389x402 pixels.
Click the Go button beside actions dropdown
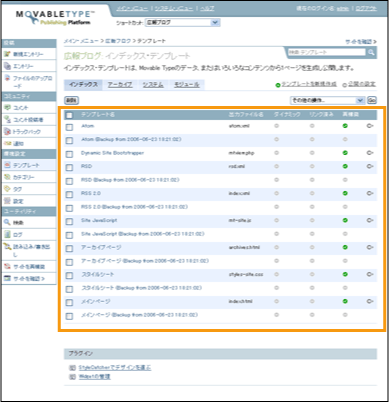point(372,100)
